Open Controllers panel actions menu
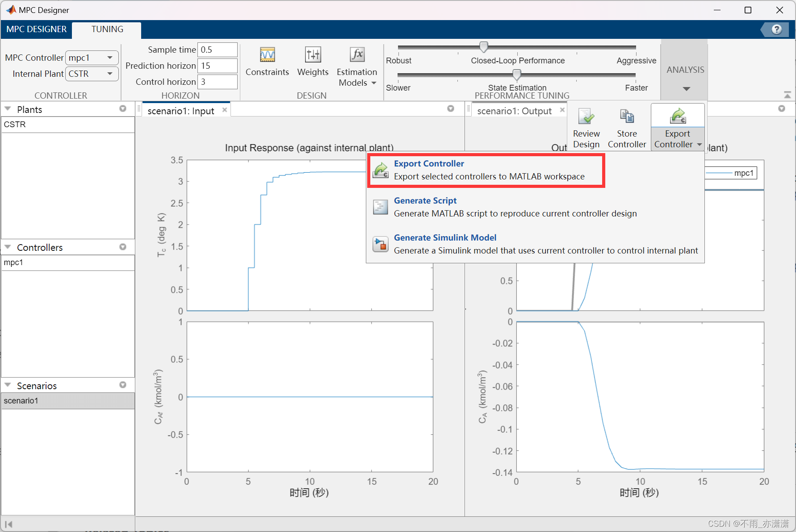796x532 pixels. pyautogui.click(x=123, y=247)
